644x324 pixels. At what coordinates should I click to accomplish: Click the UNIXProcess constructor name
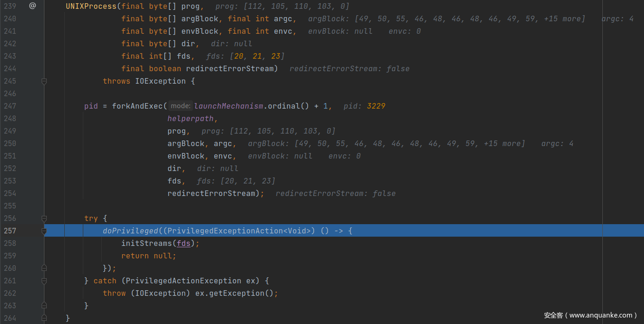tap(91, 6)
